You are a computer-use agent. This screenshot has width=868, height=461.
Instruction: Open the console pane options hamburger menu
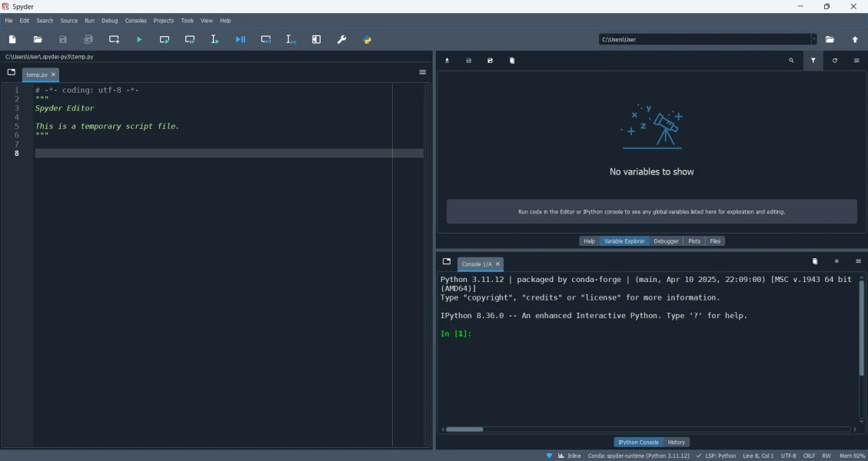tap(858, 261)
